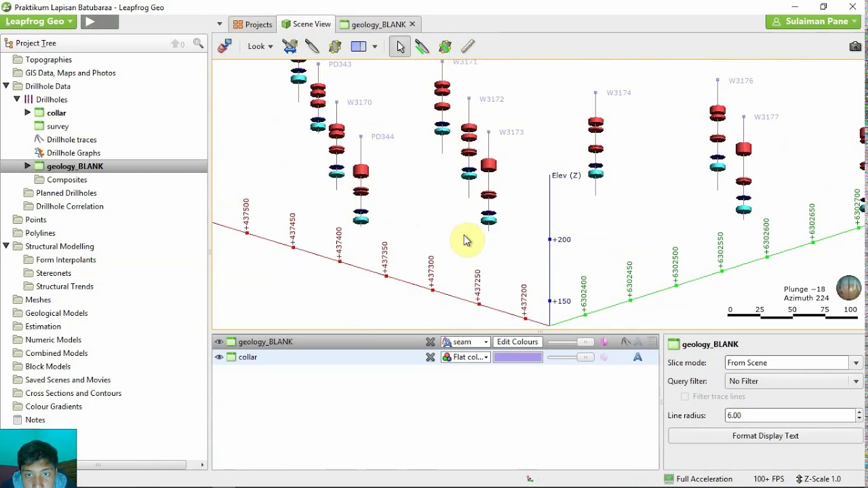The width and height of the screenshot is (868, 488).
Task: Select the Notes item in Project Tree
Action: pos(35,420)
